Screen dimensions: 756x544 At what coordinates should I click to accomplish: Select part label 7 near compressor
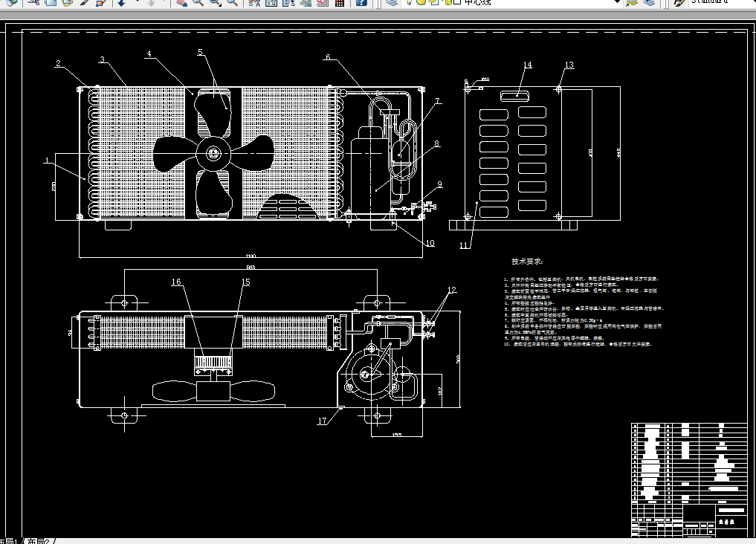[437, 101]
